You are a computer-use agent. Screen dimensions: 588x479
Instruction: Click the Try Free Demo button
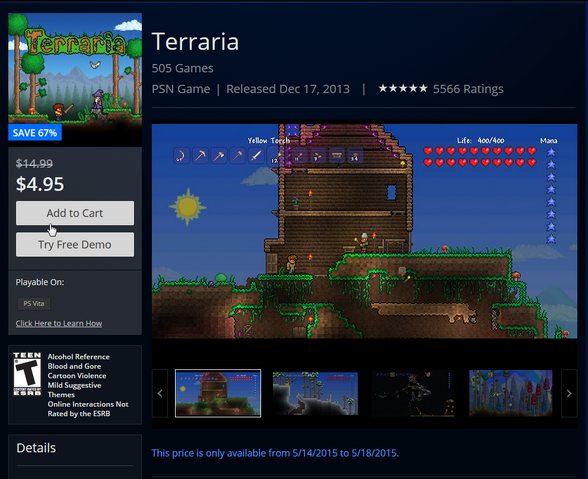75,245
